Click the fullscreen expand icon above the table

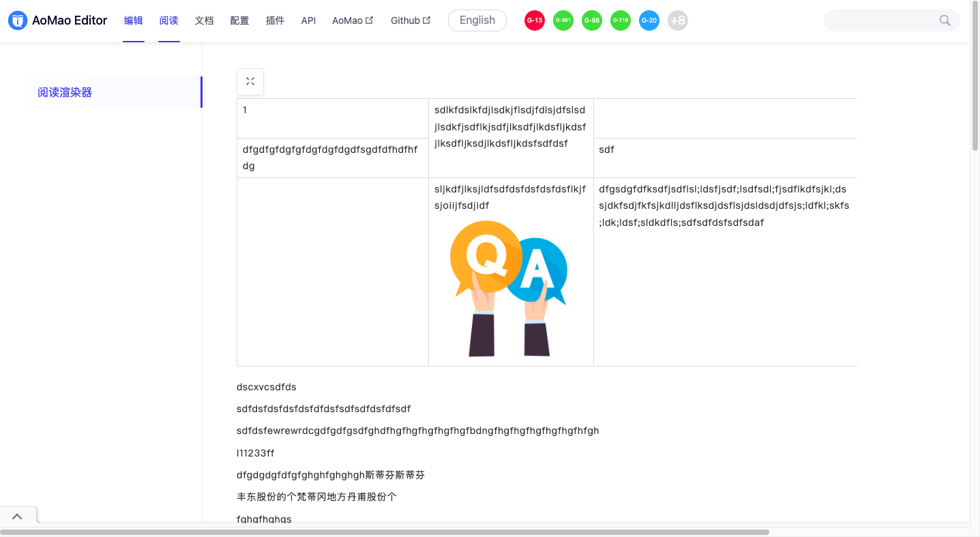pyautogui.click(x=250, y=81)
